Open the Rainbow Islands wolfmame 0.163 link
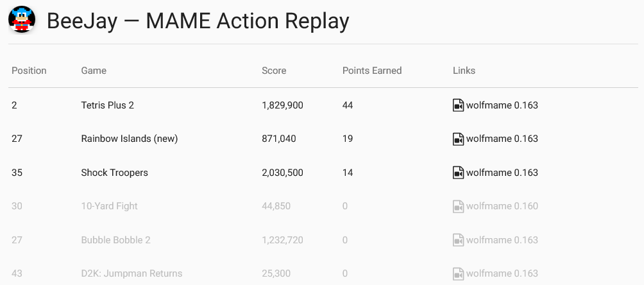 (502, 139)
